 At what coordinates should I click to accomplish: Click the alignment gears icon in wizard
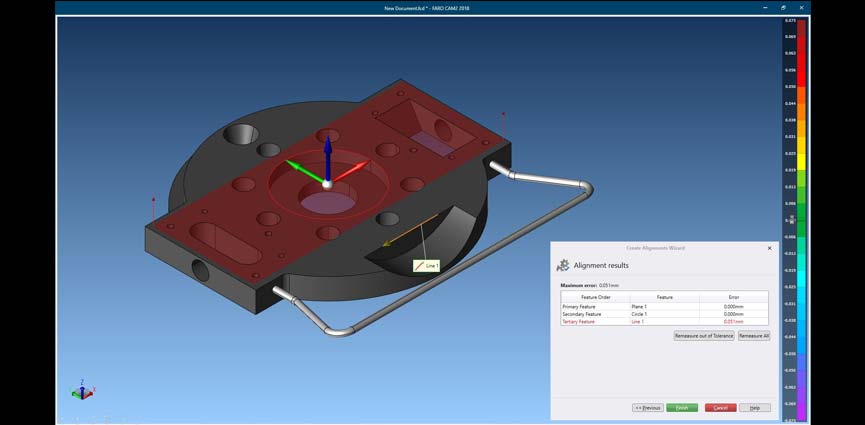[563, 266]
